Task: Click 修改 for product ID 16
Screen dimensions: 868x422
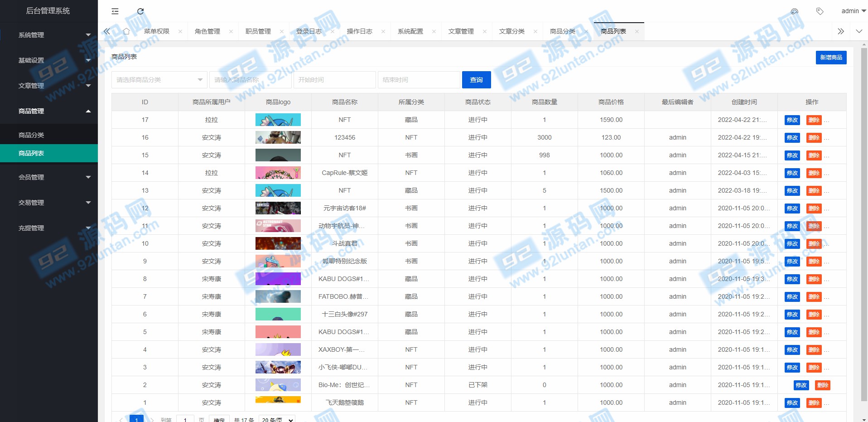Action: tap(792, 138)
